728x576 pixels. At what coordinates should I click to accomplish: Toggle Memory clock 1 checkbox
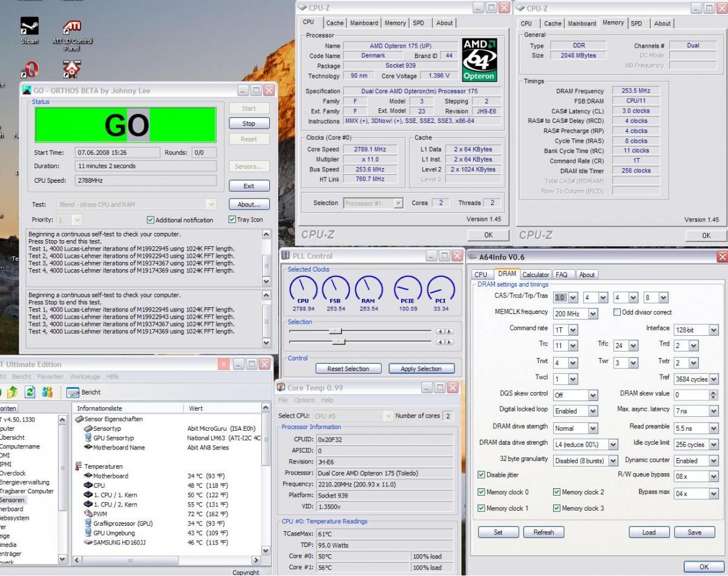481,508
